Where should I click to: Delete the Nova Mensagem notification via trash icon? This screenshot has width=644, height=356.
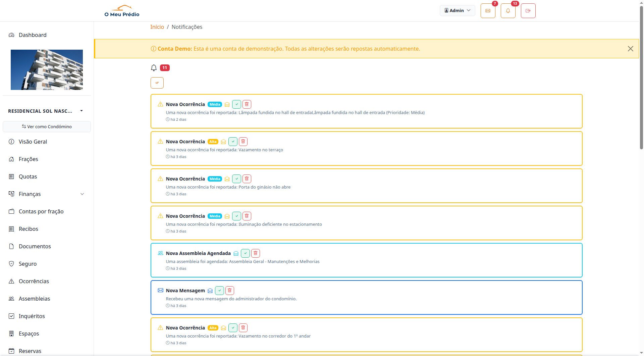(x=229, y=290)
